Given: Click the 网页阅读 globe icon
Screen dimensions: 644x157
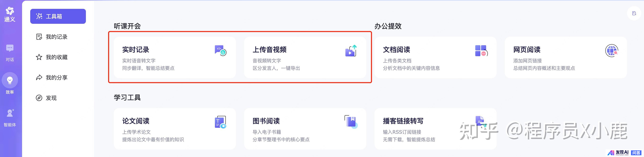Looking at the screenshot, I should 612,51.
